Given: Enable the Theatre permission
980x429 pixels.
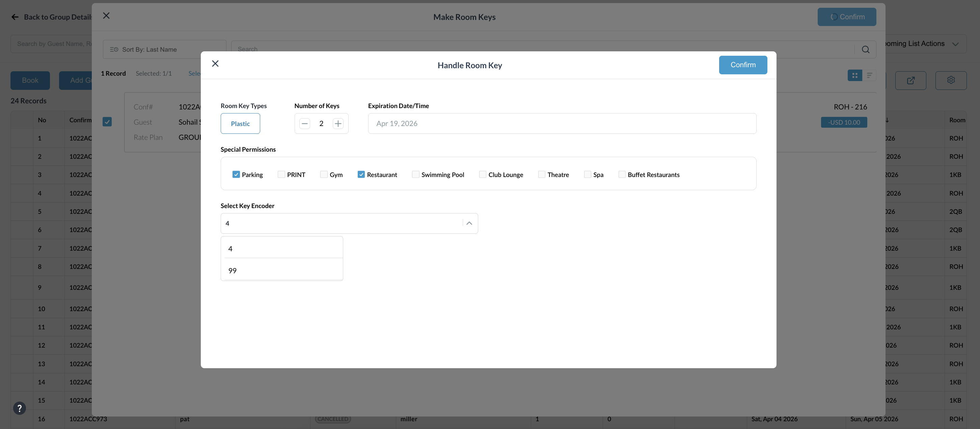Looking at the screenshot, I should point(541,174).
